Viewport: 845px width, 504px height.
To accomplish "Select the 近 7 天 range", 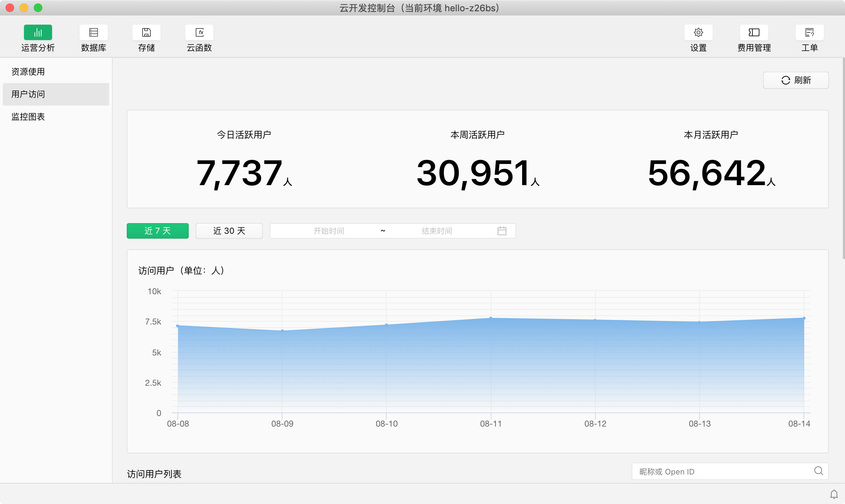I will (x=158, y=231).
